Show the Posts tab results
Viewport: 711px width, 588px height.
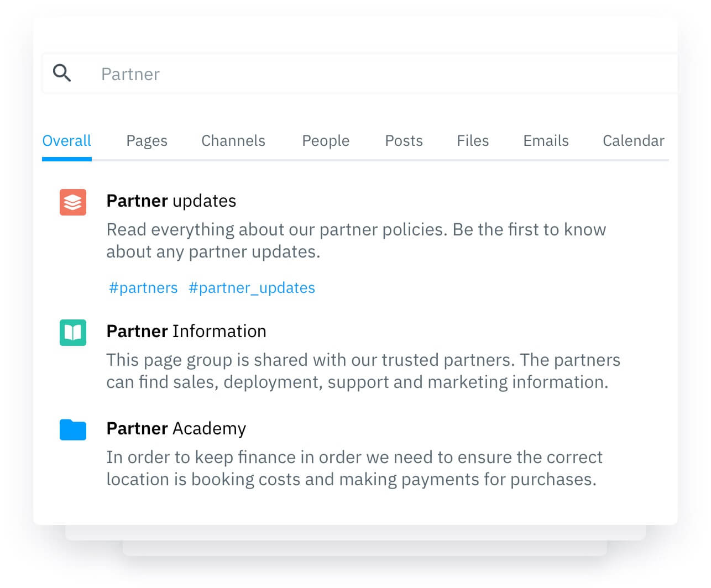404,141
